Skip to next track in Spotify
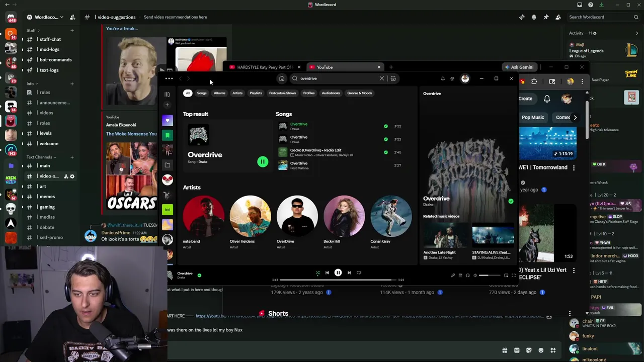644x362 pixels. click(x=349, y=273)
